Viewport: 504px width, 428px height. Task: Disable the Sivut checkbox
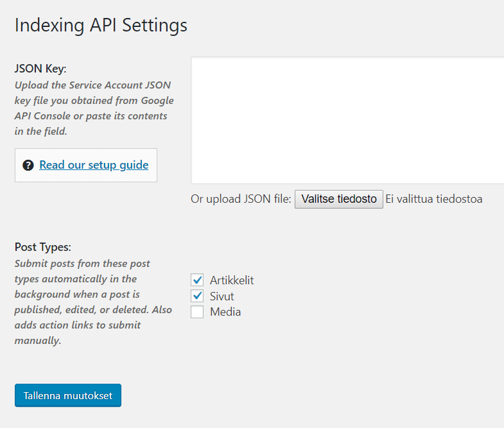point(197,296)
